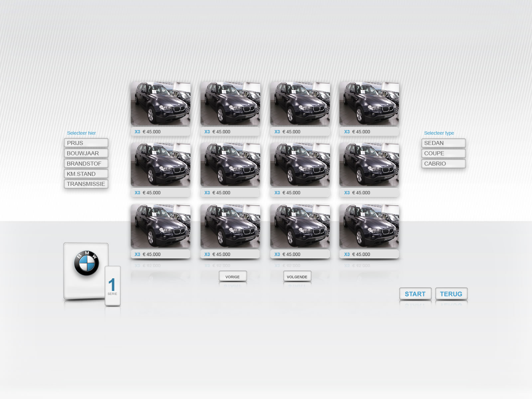Click the bottom-right X3 € 45.000 label
Screen dimensions: 532x399
[369, 254]
